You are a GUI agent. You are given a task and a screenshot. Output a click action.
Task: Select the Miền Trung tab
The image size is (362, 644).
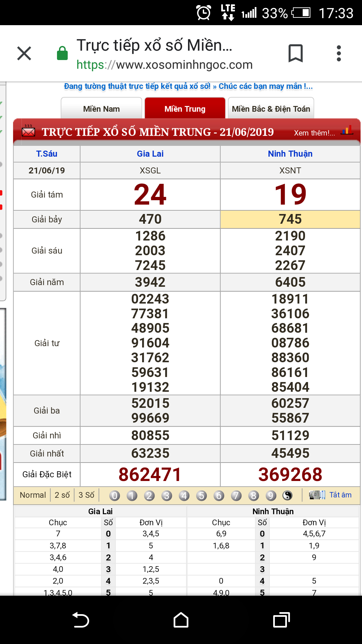pyautogui.click(x=185, y=109)
